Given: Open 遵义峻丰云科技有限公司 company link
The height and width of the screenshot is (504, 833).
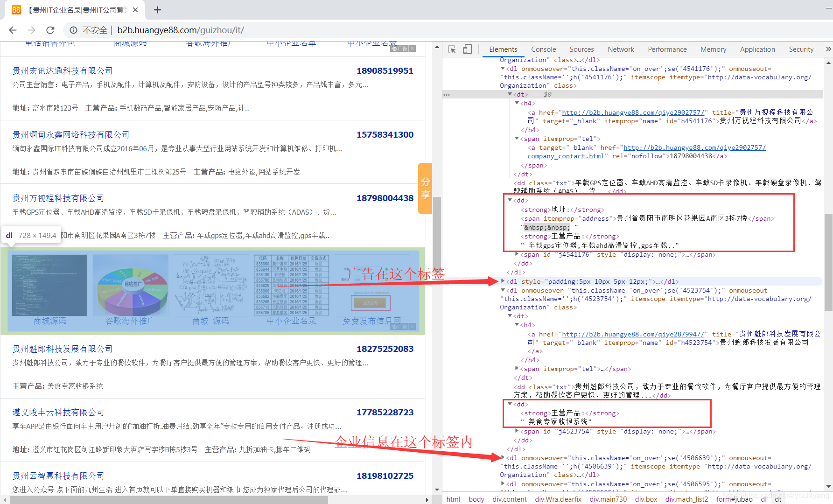Looking at the screenshot, I should (58, 413).
